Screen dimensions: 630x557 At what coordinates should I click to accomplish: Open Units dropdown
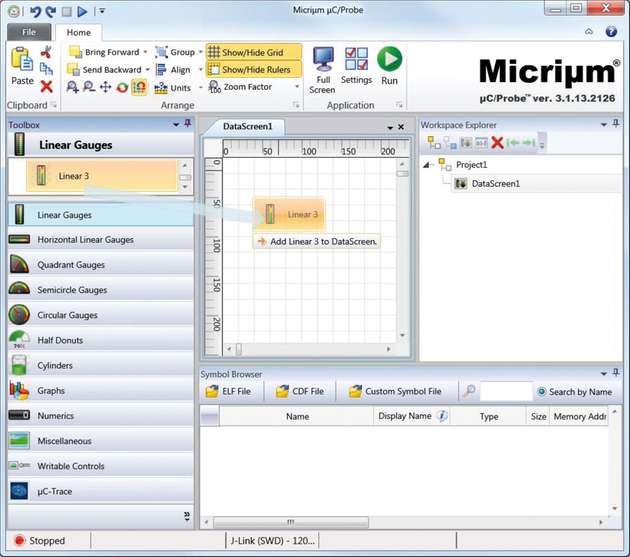click(200, 87)
